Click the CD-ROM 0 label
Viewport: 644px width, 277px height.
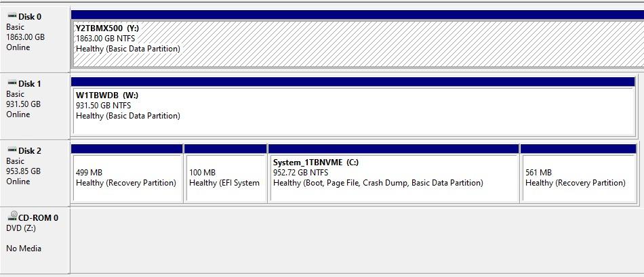(38, 218)
